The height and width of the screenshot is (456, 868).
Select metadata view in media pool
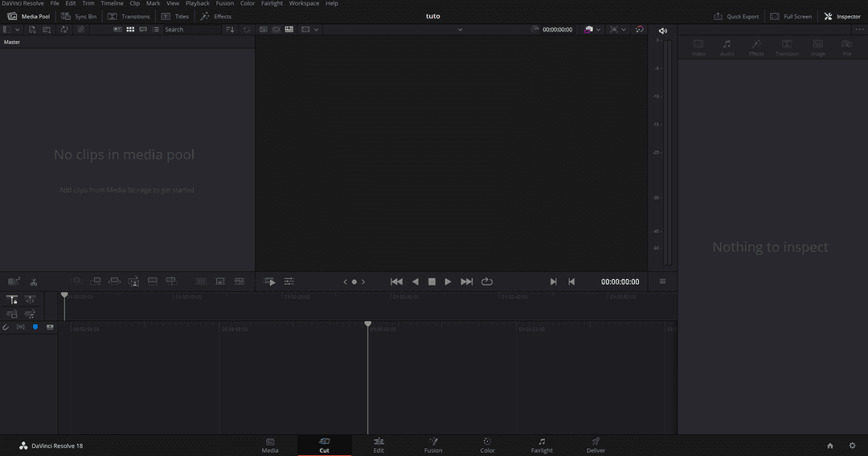pos(117,30)
